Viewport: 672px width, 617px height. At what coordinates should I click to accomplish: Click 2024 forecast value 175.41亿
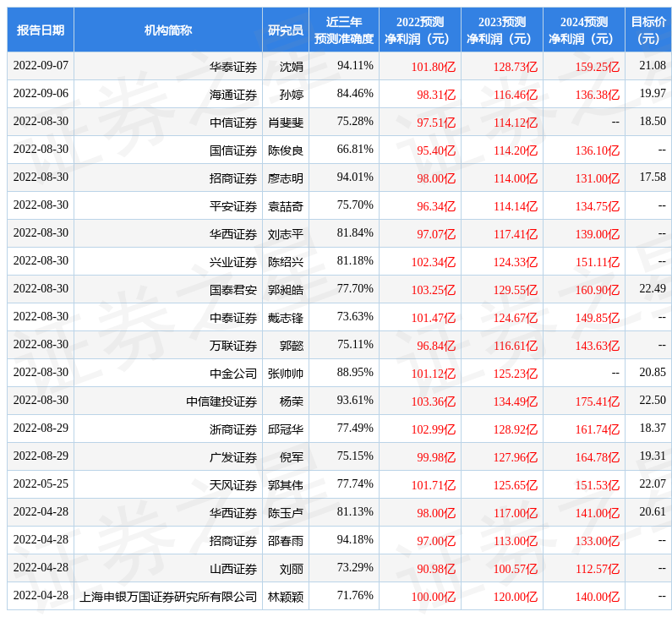click(598, 401)
